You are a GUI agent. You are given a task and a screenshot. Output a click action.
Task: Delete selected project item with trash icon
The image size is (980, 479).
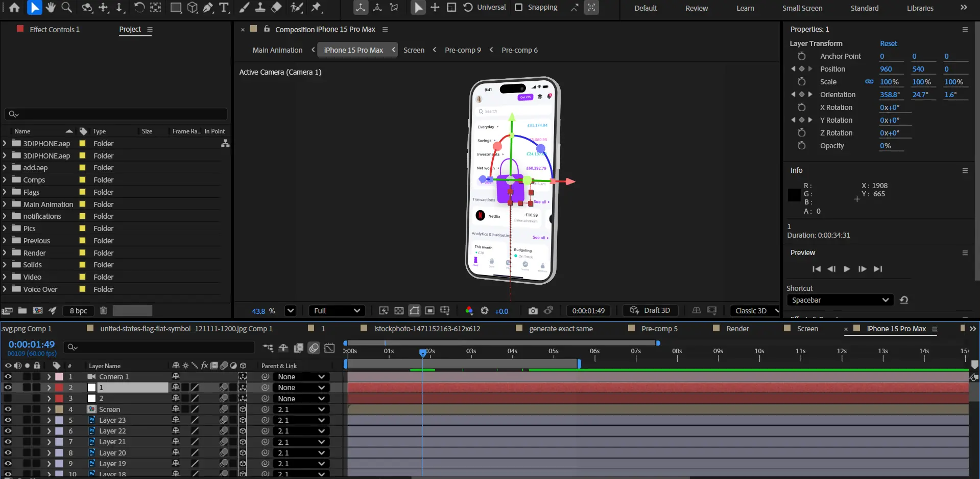[x=103, y=311]
